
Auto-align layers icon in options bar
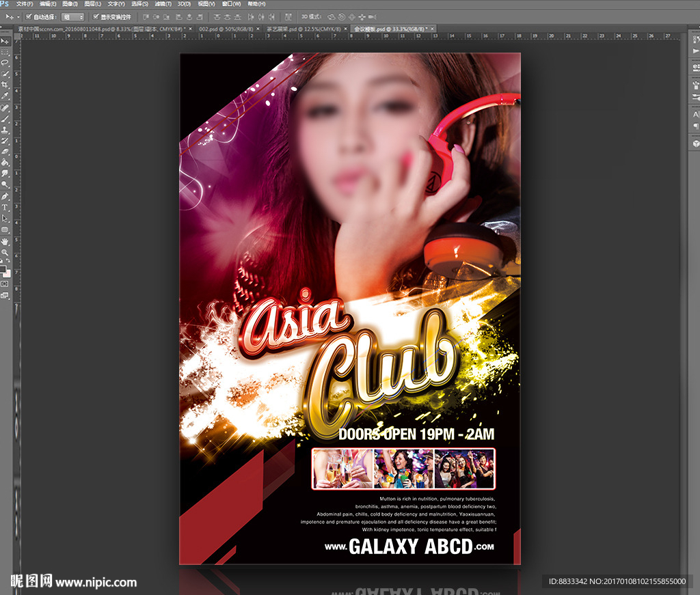pyautogui.click(x=288, y=17)
